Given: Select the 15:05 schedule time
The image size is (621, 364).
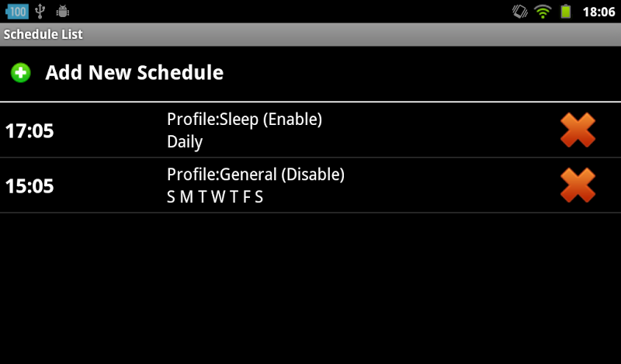Looking at the screenshot, I should 29,186.
